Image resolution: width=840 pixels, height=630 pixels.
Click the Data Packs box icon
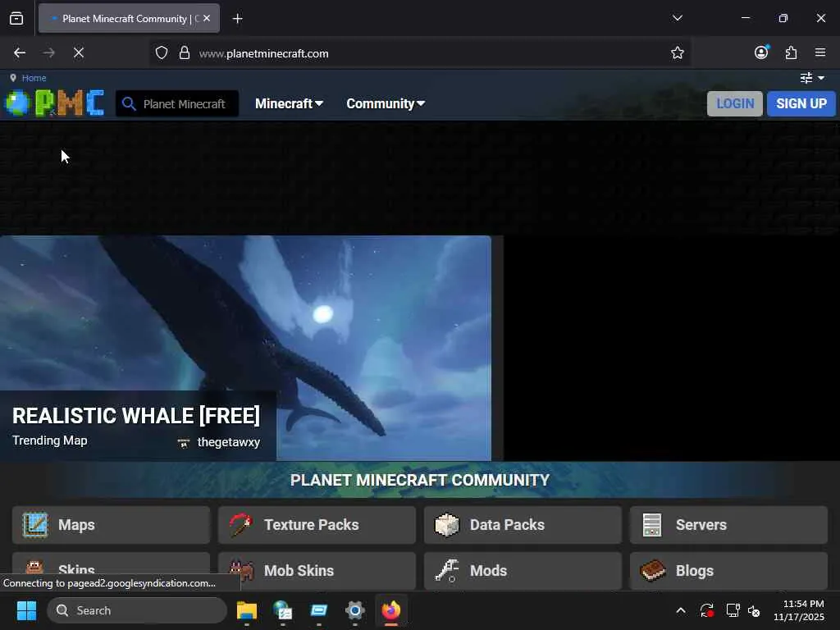click(447, 524)
